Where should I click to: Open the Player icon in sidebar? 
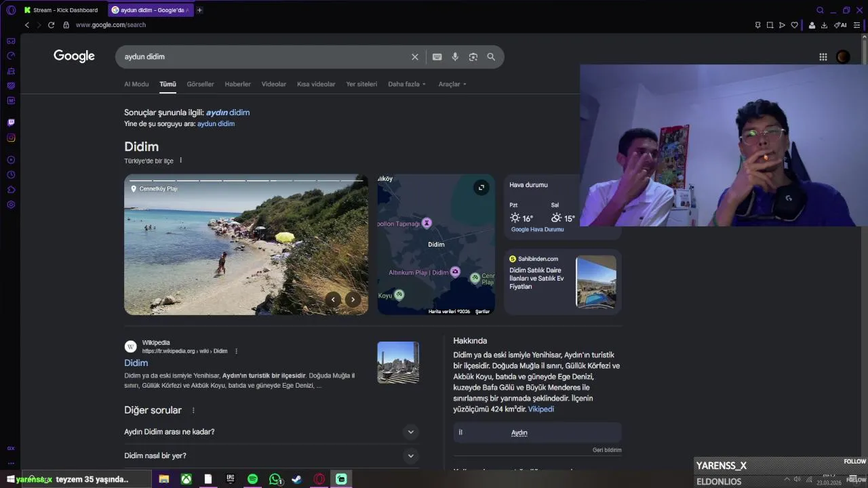point(11,160)
